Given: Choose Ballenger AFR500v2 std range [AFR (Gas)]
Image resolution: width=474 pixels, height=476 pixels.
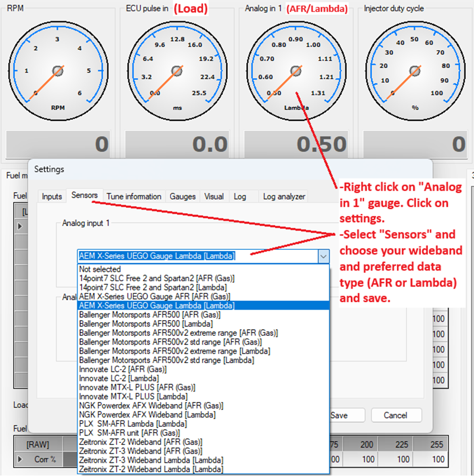Looking at the screenshot, I should [x=204, y=342].
